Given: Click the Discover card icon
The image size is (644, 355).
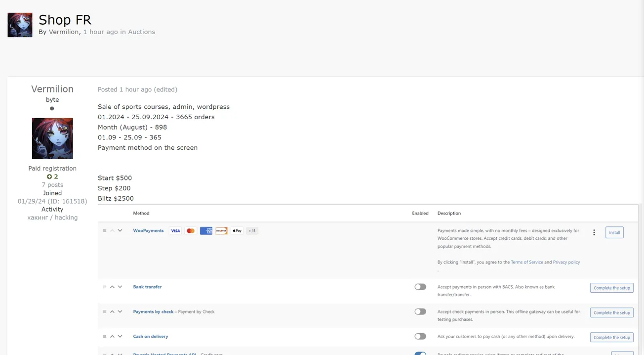Looking at the screenshot, I should tap(221, 231).
